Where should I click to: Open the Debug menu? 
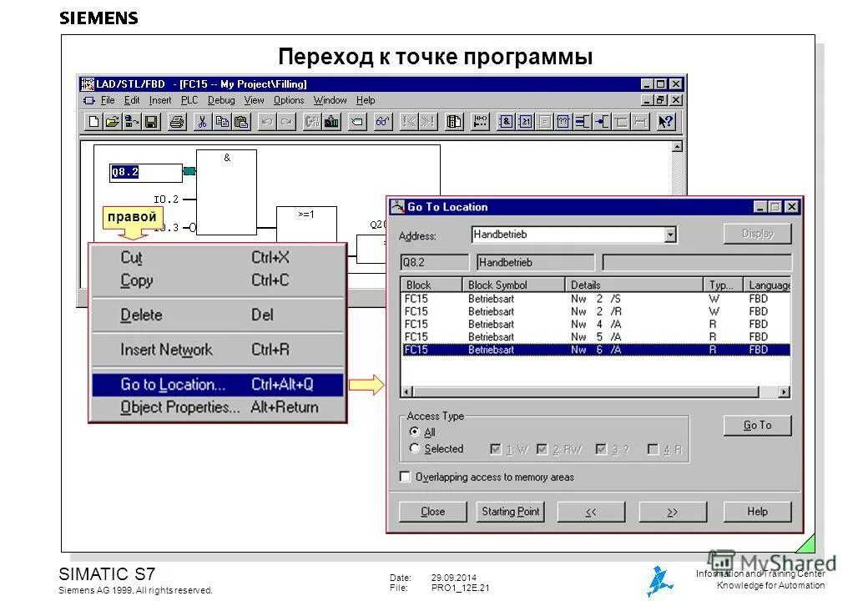click(x=221, y=100)
